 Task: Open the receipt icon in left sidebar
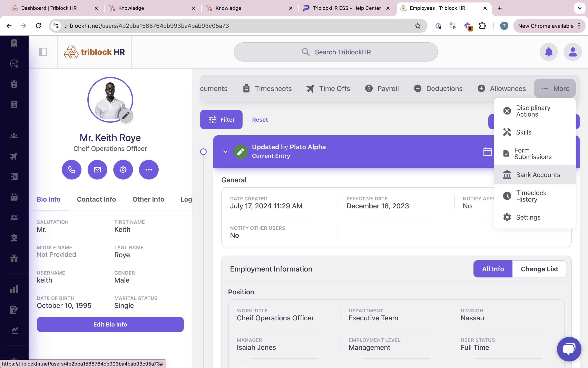pyautogui.click(x=14, y=43)
